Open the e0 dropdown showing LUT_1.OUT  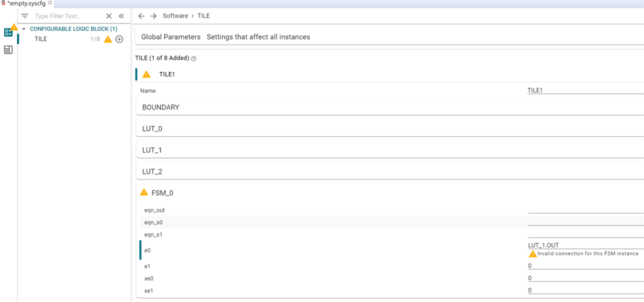point(585,245)
